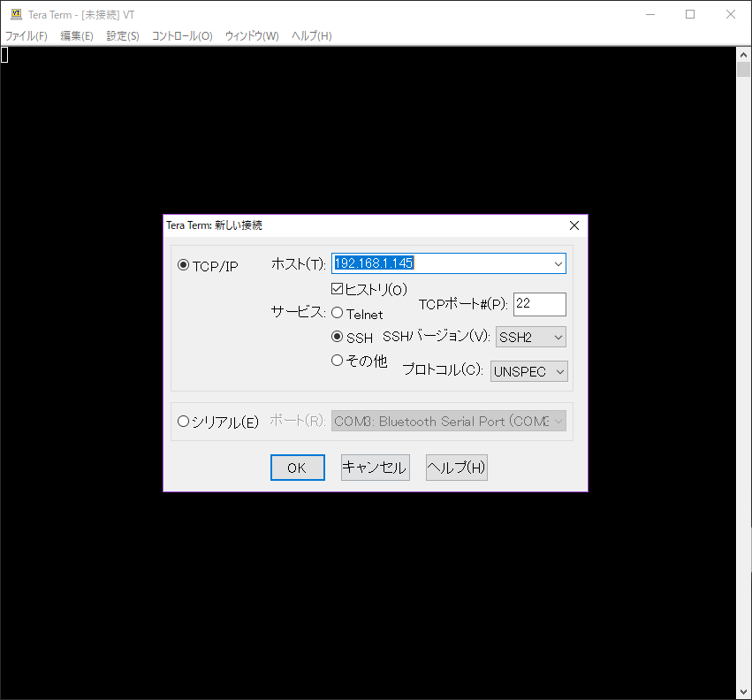Choose その他 as the service
This screenshot has width=752, height=700.
(x=337, y=360)
